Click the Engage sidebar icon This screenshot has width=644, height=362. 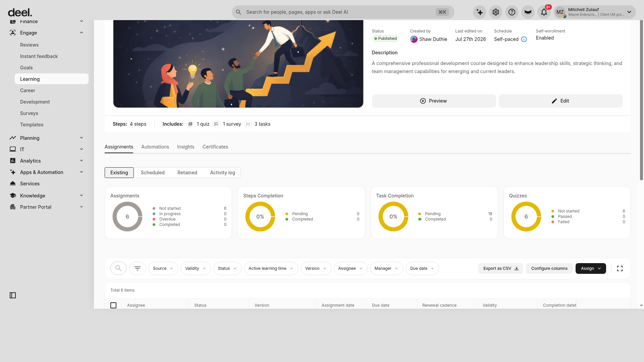(13, 33)
